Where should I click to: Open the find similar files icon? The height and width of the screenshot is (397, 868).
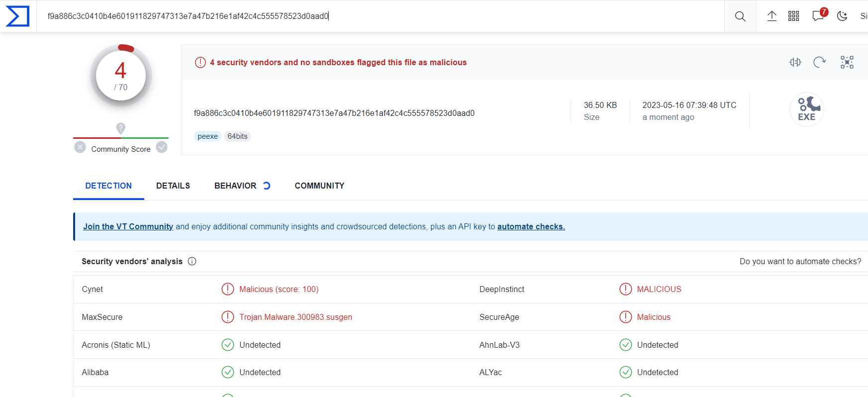(795, 62)
